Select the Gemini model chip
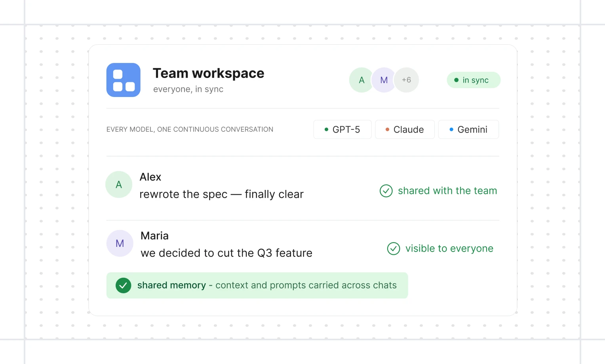605x364 pixels. pos(468,129)
